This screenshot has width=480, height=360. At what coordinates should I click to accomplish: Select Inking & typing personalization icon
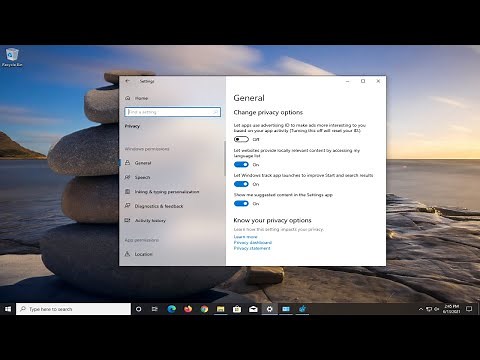click(x=127, y=192)
